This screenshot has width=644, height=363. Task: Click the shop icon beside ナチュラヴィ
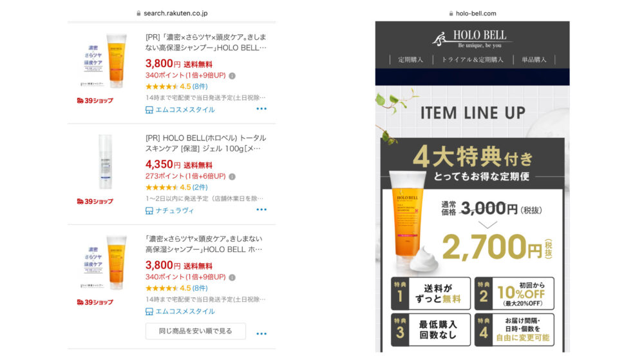pyautogui.click(x=149, y=210)
